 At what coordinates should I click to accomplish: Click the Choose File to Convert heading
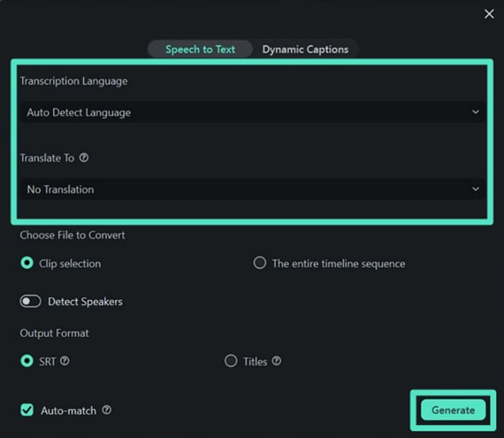tap(72, 235)
